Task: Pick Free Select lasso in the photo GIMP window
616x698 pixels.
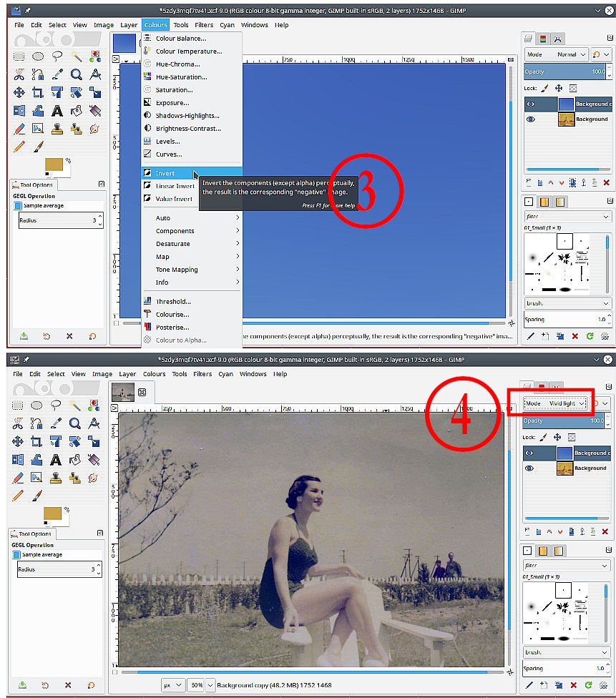Action: (x=56, y=405)
